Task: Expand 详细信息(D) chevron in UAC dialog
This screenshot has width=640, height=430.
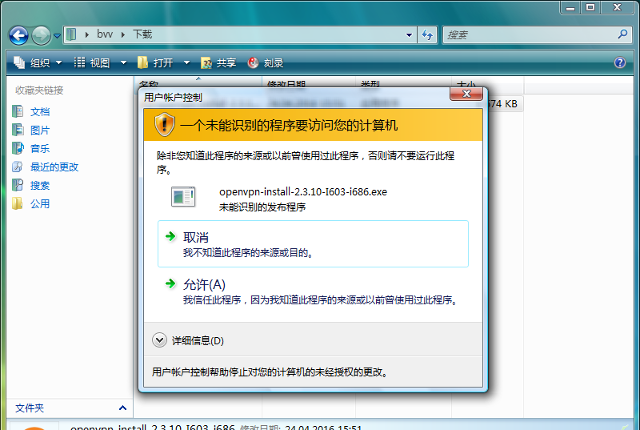Action: click(159, 340)
